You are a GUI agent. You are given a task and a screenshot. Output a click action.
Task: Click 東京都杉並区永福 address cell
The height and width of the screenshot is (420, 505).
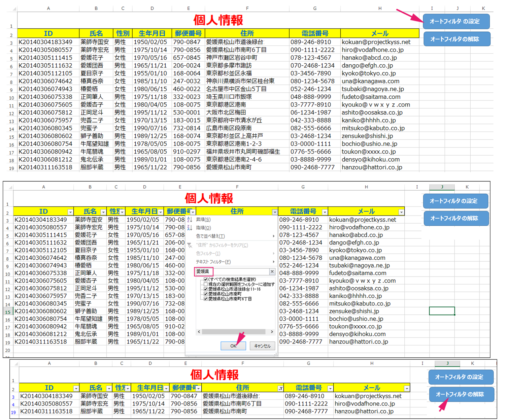click(247, 73)
